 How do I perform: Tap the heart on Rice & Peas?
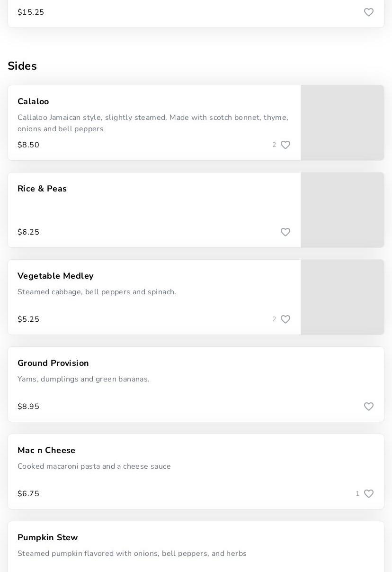click(x=285, y=232)
